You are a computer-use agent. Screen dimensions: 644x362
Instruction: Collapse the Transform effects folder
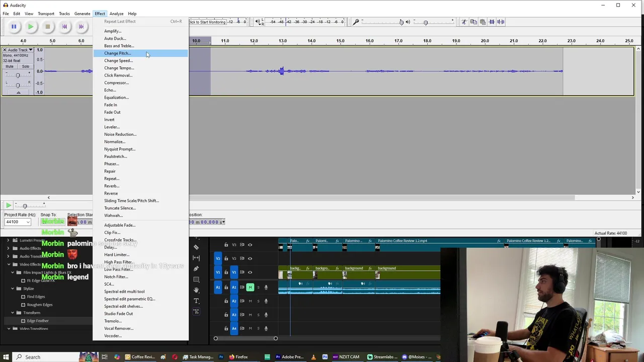pyautogui.click(x=13, y=313)
